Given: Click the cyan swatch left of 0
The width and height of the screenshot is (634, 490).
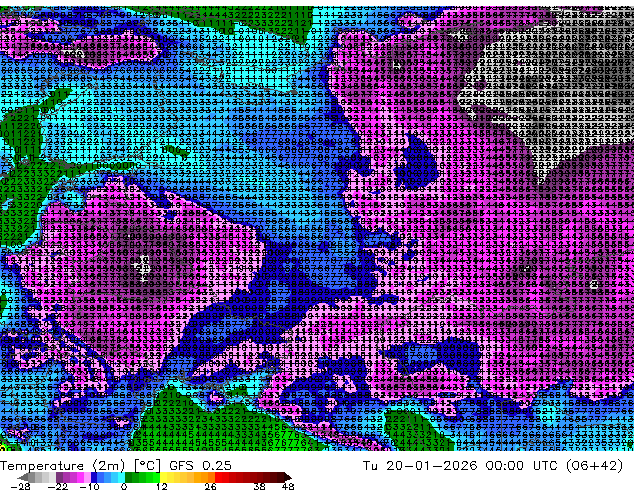Looking at the screenshot, I should pos(121,477).
